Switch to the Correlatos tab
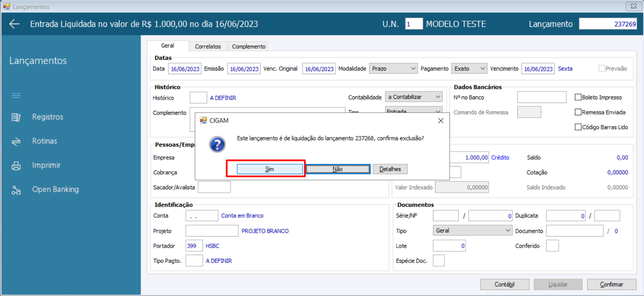644x296 pixels. (x=208, y=47)
